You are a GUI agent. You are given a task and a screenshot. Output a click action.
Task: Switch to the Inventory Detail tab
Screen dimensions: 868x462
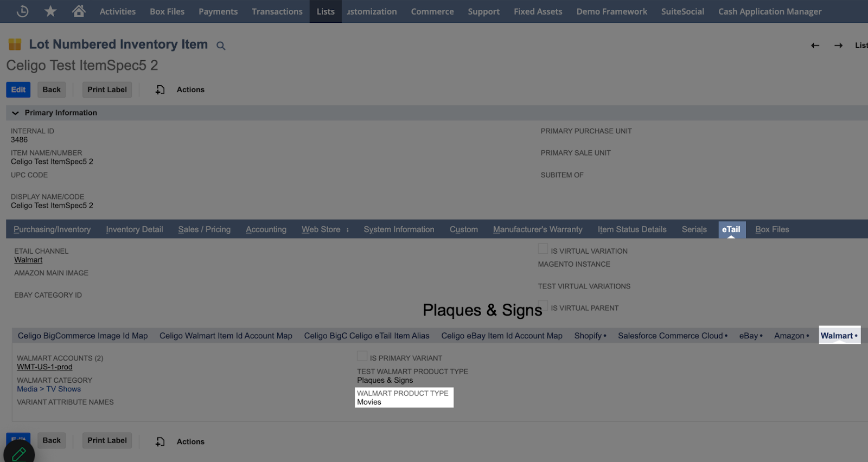[135, 229]
